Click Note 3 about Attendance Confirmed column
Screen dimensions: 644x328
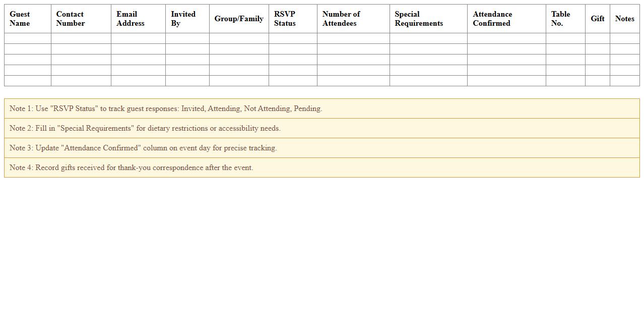tap(143, 148)
